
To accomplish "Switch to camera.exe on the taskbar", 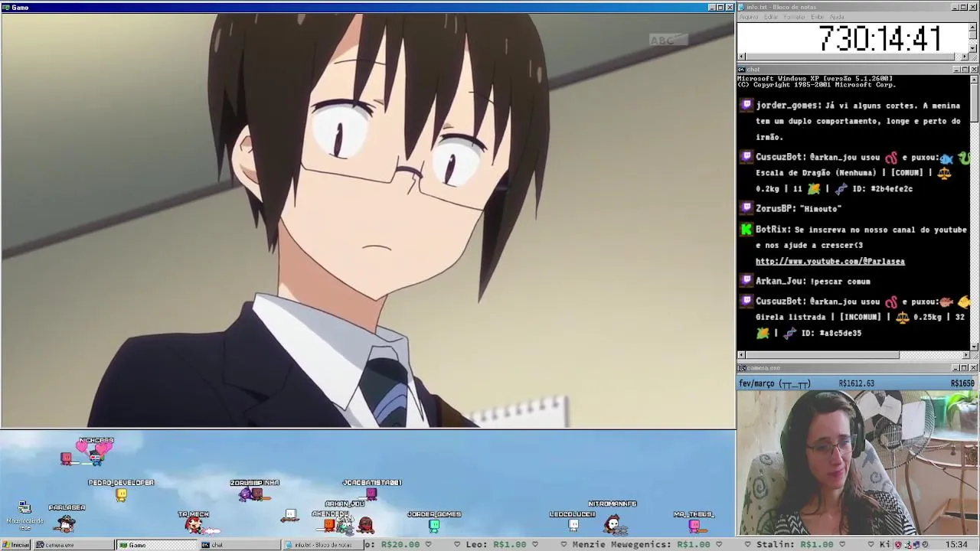I will click(73, 545).
